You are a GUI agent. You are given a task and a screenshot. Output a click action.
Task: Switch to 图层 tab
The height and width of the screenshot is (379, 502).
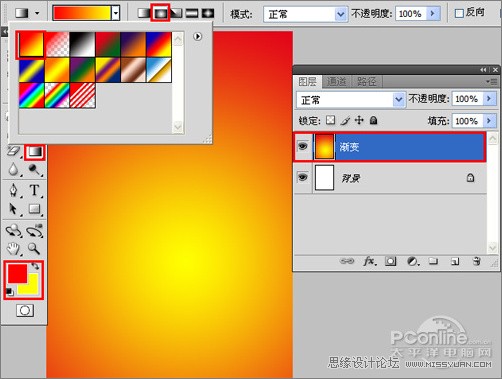pyautogui.click(x=307, y=81)
